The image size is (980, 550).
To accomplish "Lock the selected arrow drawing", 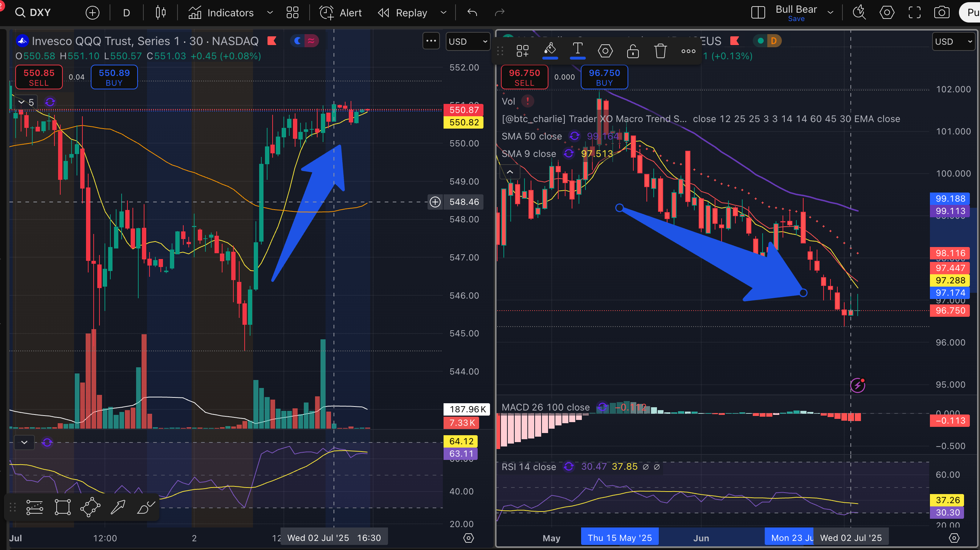I will pyautogui.click(x=633, y=50).
